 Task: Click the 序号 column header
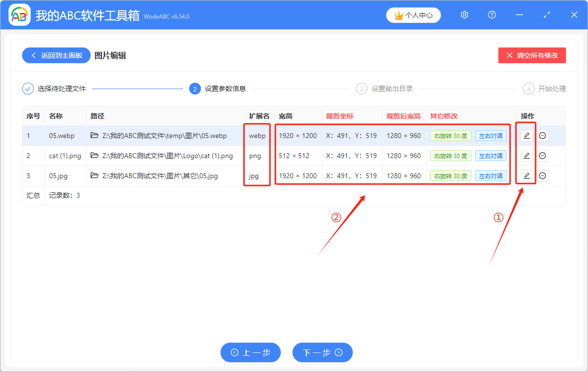point(33,116)
